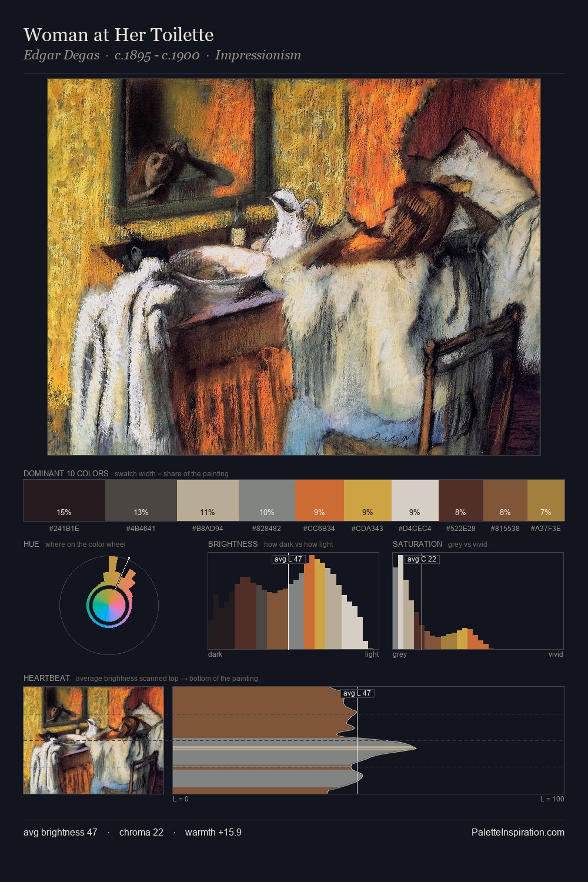Screen dimensions: 588x882
Task: Click the saturation histogram chart
Action: pos(478,601)
